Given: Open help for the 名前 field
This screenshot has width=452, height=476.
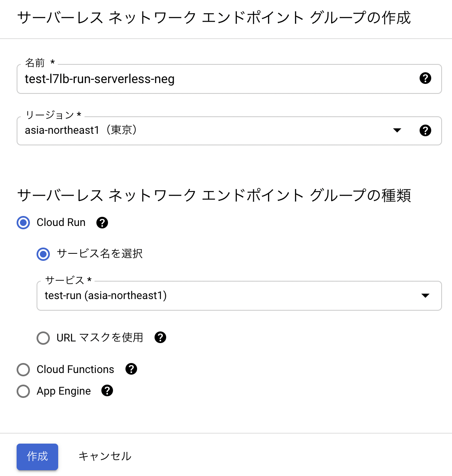Looking at the screenshot, I should [425, 79].
